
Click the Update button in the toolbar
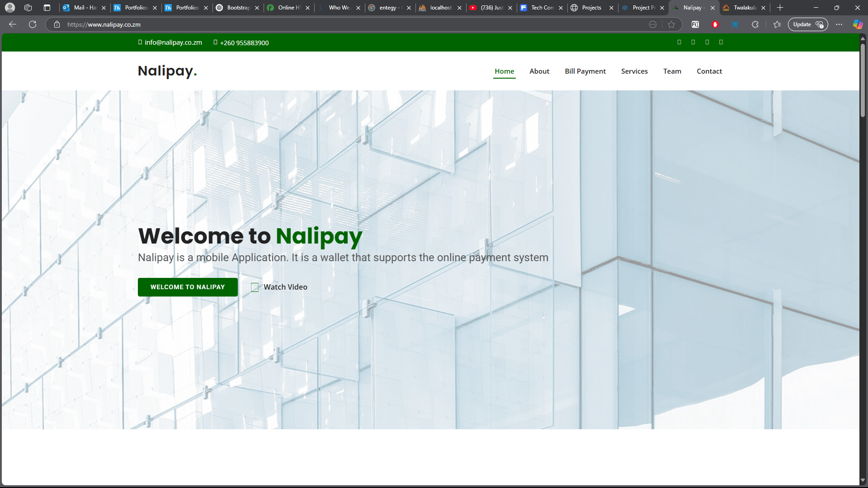click(x=808, y=24)
